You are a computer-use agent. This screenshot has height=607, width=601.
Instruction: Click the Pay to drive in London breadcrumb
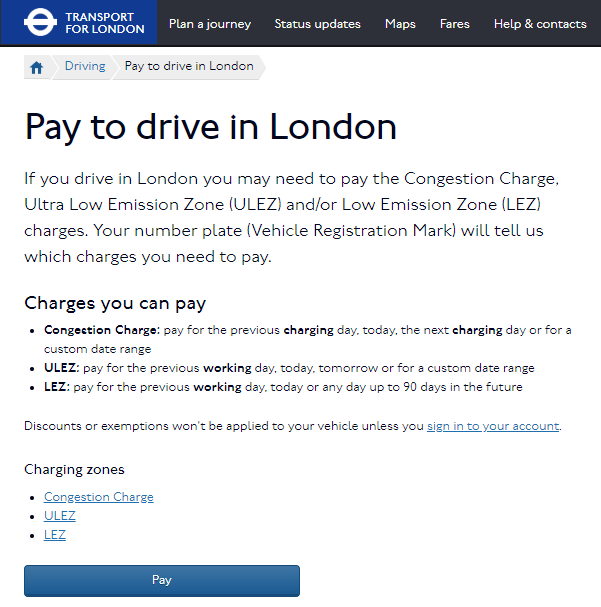[x=189, y=66]
